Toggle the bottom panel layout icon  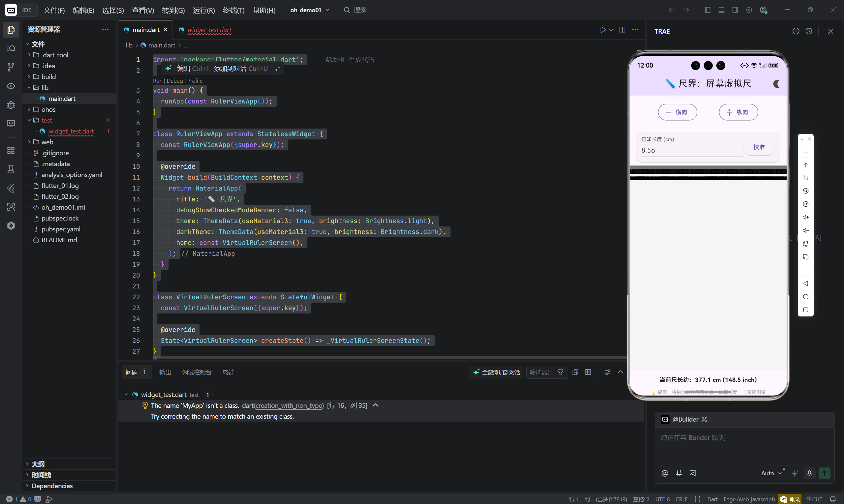[721, 10]
